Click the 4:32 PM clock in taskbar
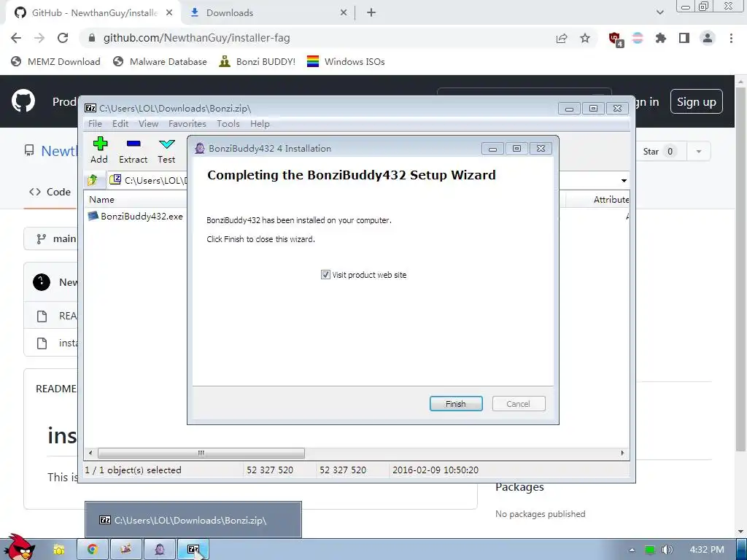Image resolution: width=747 pixels, height=560 pixels. (x=706, y=550)
